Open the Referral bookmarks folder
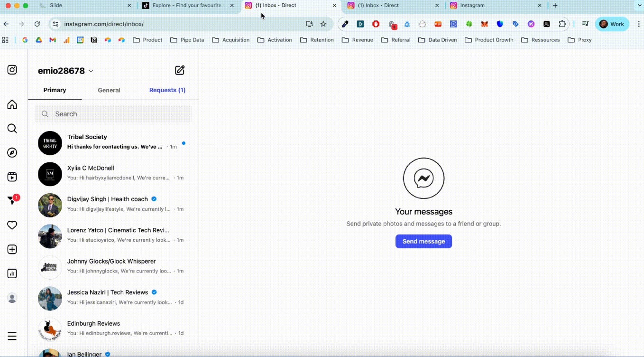This screenshot has height=357, width=644. click(x=396, y=40)
